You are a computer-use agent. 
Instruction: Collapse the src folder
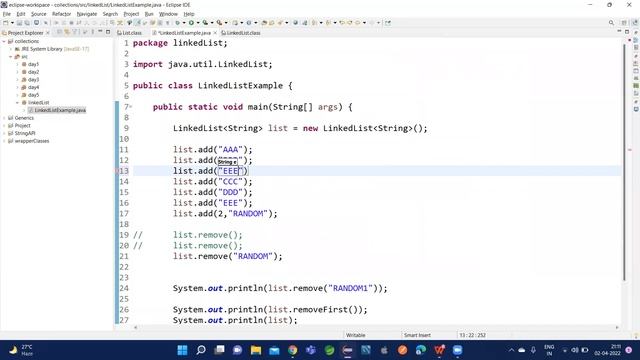pyautogui.click(x=11, y=57)
